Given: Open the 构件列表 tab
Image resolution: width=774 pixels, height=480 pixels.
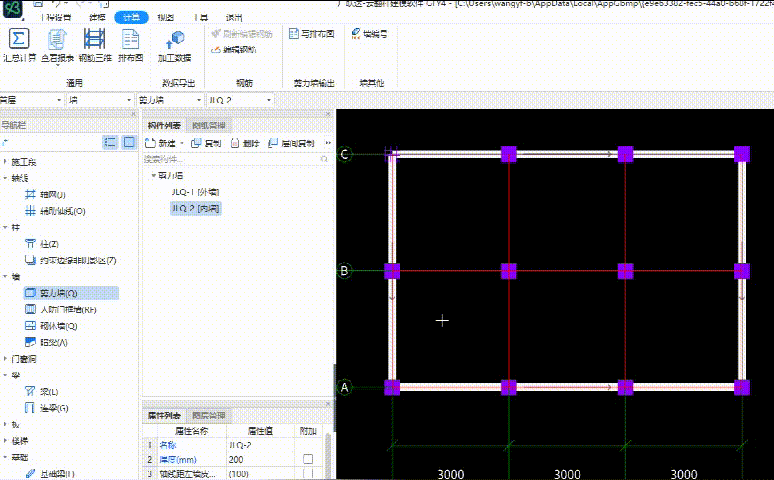Looking at the screenshot, I should [164, 125].
